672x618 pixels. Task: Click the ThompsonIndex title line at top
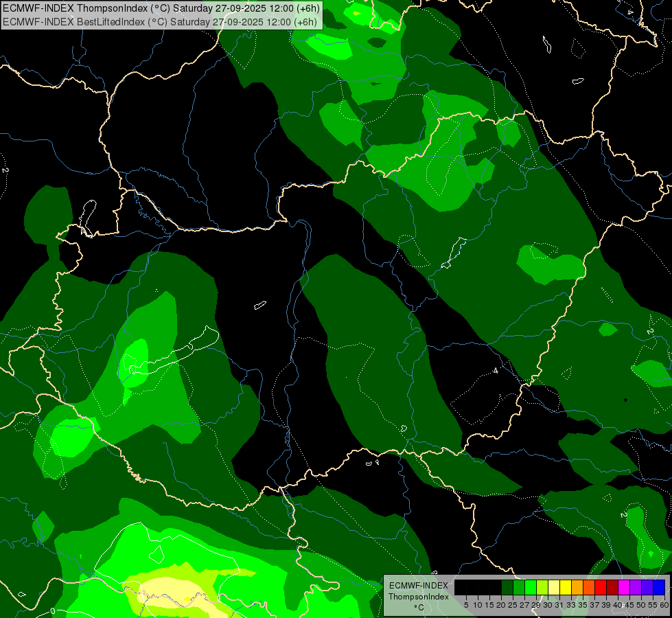coord(161,8)
